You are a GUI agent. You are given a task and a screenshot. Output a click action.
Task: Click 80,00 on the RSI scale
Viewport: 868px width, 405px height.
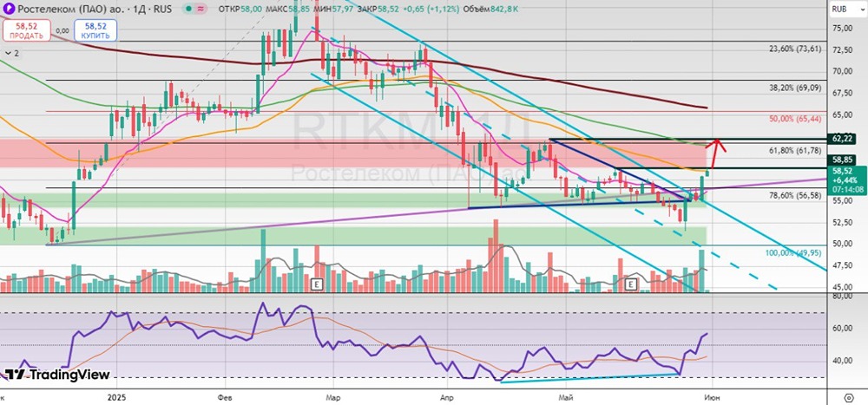tap(841, 296)
